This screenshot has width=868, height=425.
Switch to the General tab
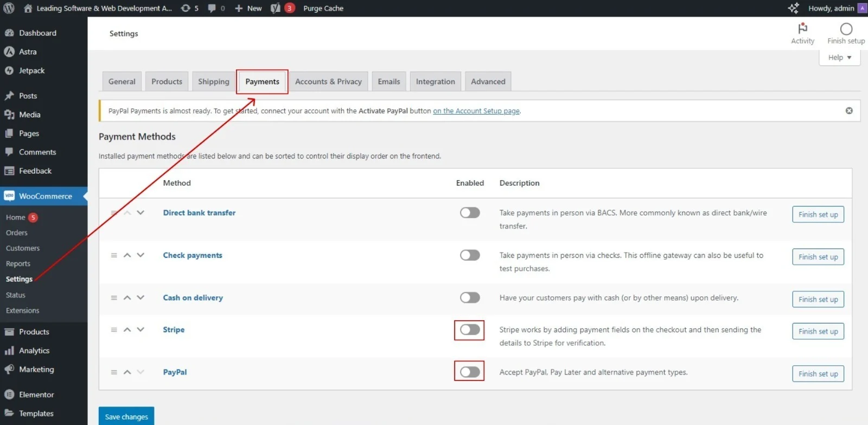pos(122,81)
